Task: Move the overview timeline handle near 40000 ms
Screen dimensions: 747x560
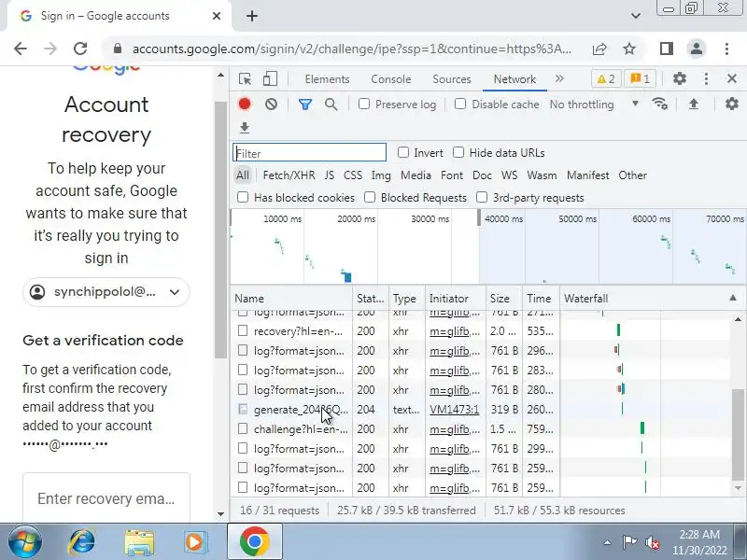Action: (x=479, y=217)
